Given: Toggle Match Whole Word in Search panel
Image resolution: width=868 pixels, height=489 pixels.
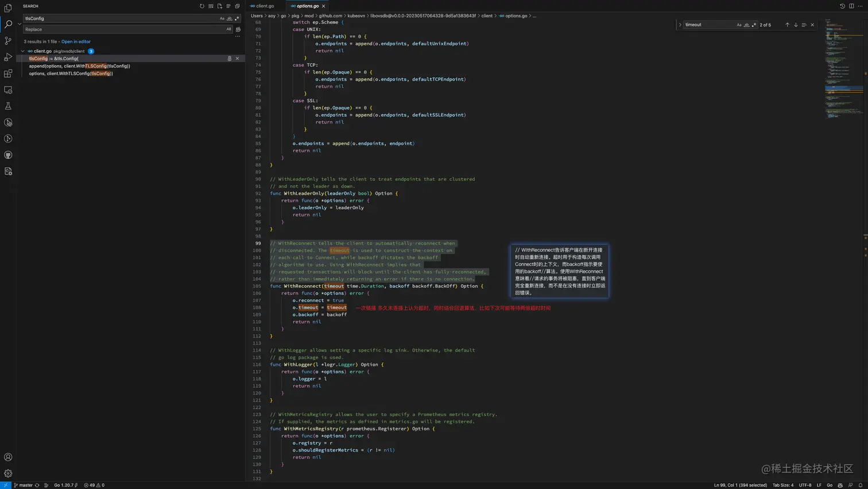Looking at the screenshot, I should tap(230, 18).
